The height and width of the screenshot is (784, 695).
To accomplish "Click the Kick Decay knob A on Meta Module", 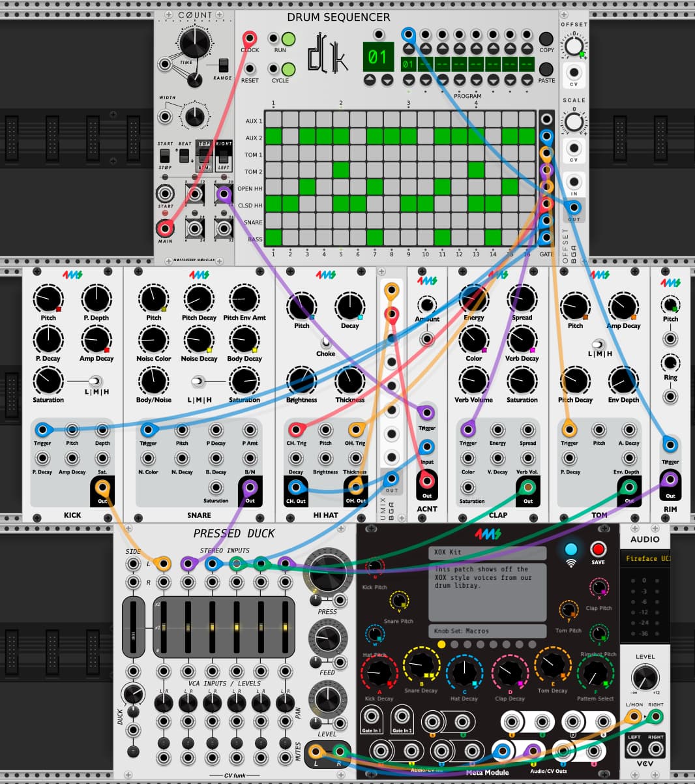I will (379, 672).
